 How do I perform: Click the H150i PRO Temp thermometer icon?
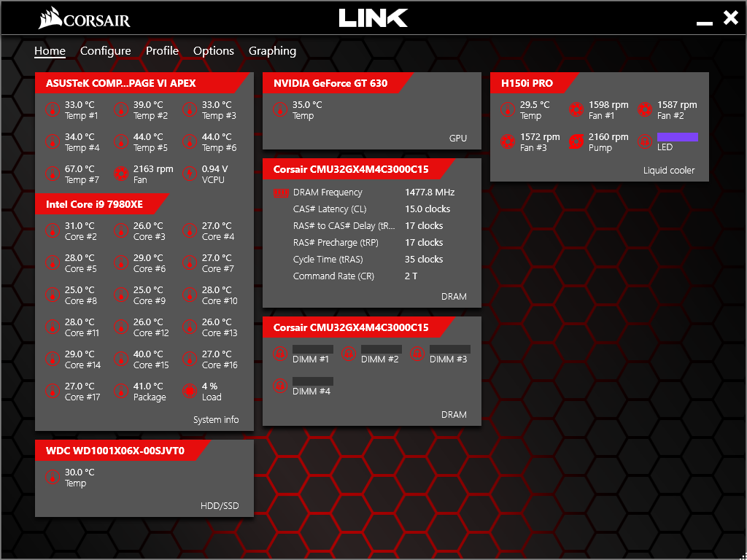pos(508,110)
